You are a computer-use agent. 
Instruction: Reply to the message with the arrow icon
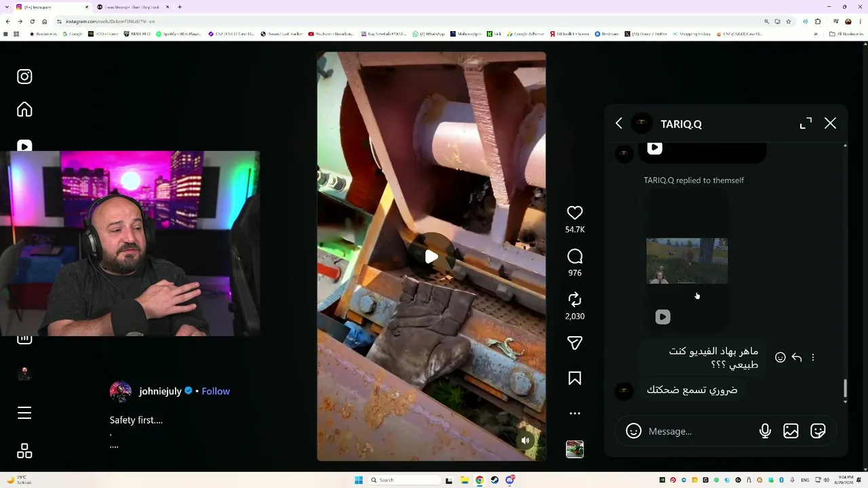797,357
